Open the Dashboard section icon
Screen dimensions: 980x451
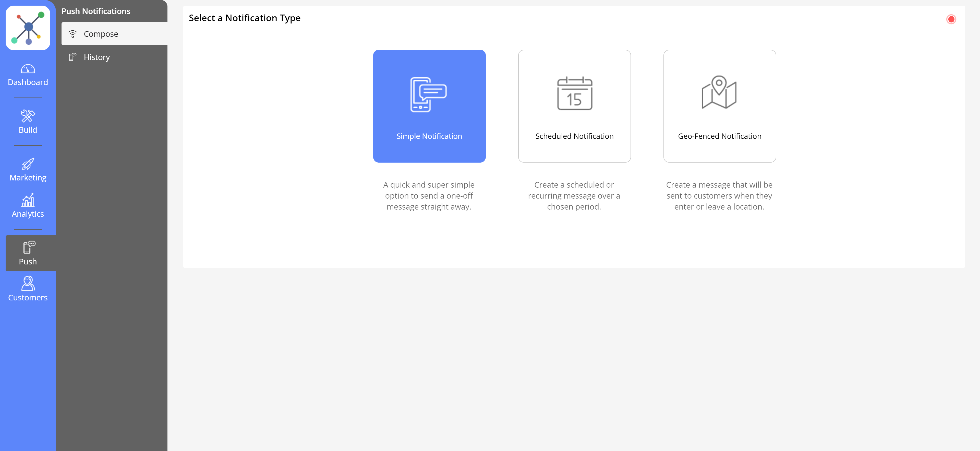click(28, 69)
